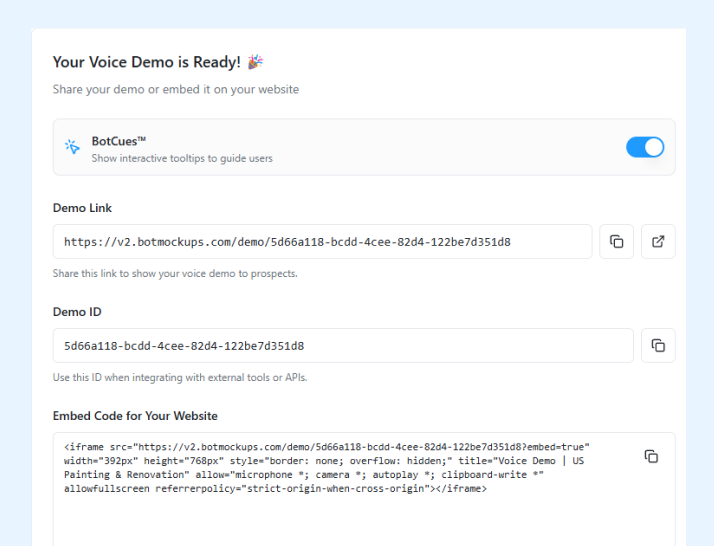Click the BotCues™ label
714x546 pixels.
119,141
